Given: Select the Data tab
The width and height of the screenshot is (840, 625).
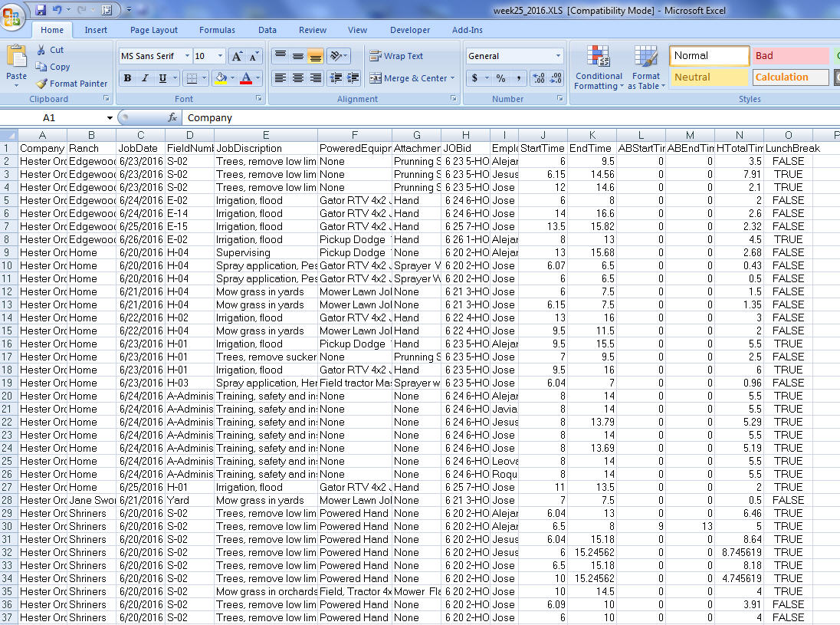Looking at the screenshot, I should (267, 30).
